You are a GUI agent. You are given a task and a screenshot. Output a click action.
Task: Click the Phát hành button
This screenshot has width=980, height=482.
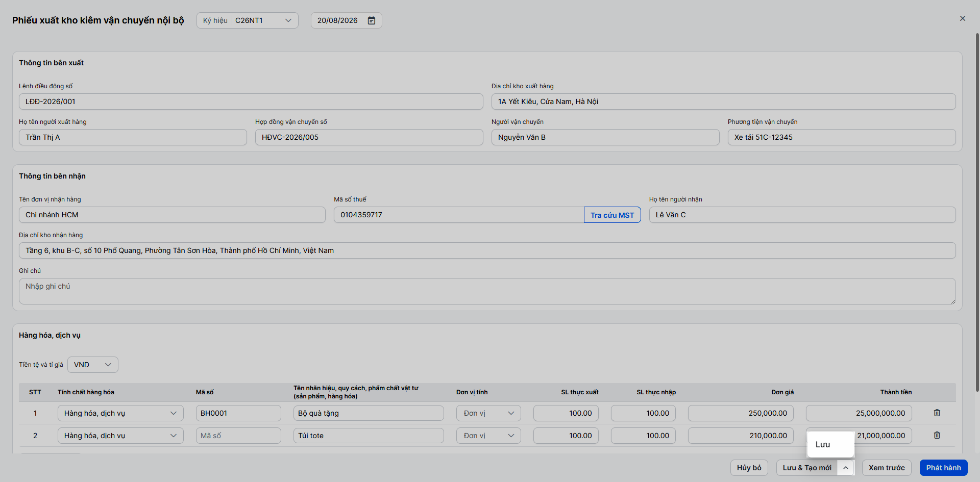944,468
